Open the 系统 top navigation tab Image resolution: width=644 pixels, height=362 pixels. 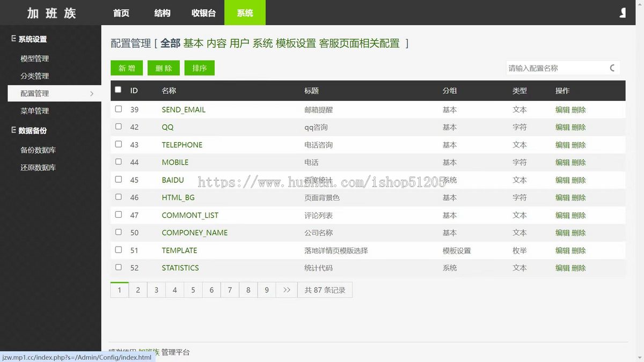coord(245,13)
